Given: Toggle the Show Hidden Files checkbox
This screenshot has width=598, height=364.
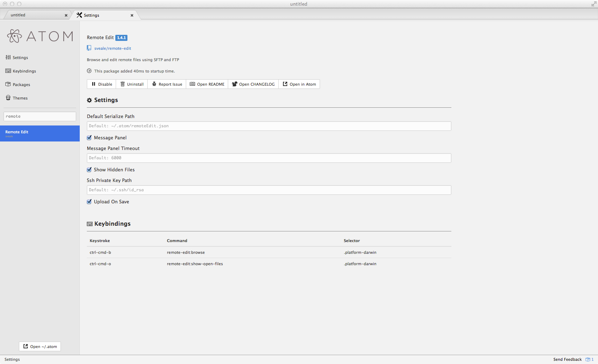Looking at the screenshot, I should coord(89,170).
